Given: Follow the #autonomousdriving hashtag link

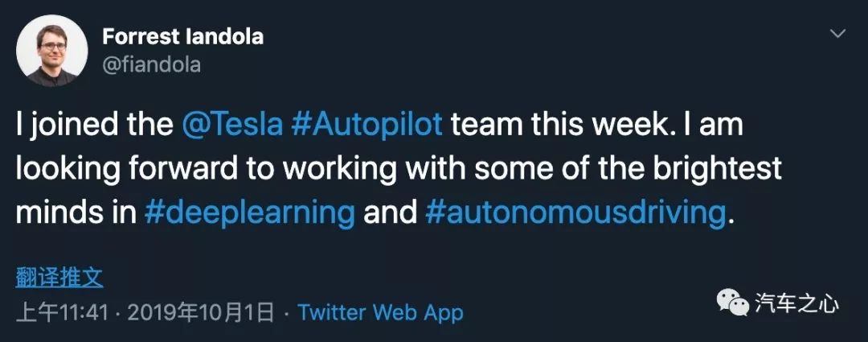Looking at the screenshot, I should tap(574, 212).
